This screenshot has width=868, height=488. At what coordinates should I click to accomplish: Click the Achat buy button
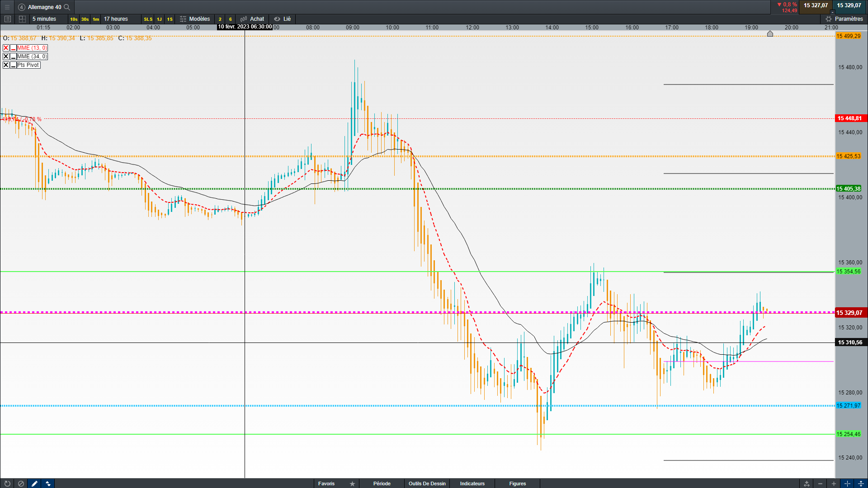pyautogui.click(x=252, y=19)
